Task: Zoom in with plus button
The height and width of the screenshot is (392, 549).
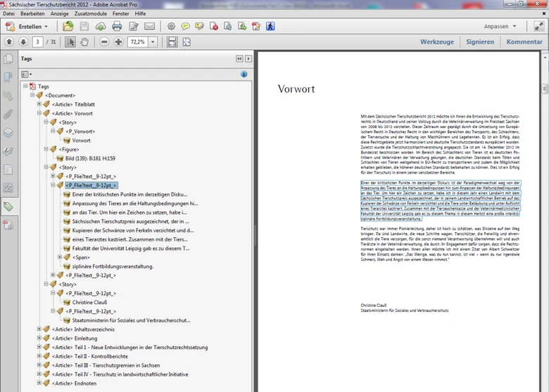Action: (x=118, y=42)
